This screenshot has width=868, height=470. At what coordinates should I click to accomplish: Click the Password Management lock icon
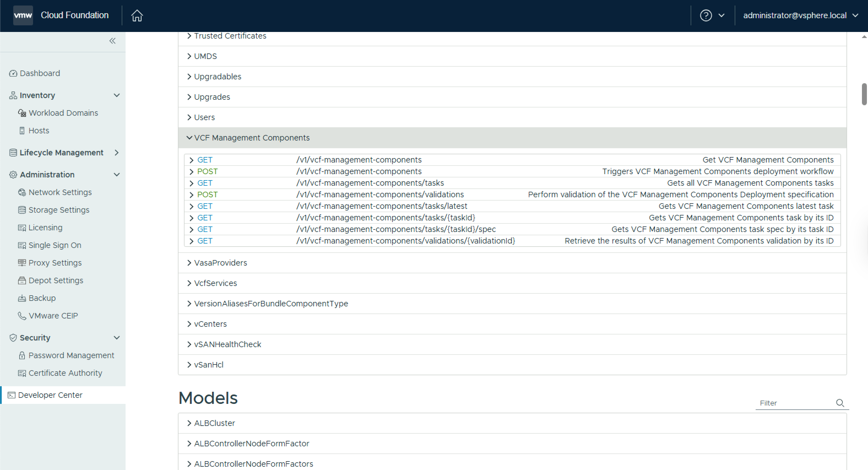(x=22, y=356)
